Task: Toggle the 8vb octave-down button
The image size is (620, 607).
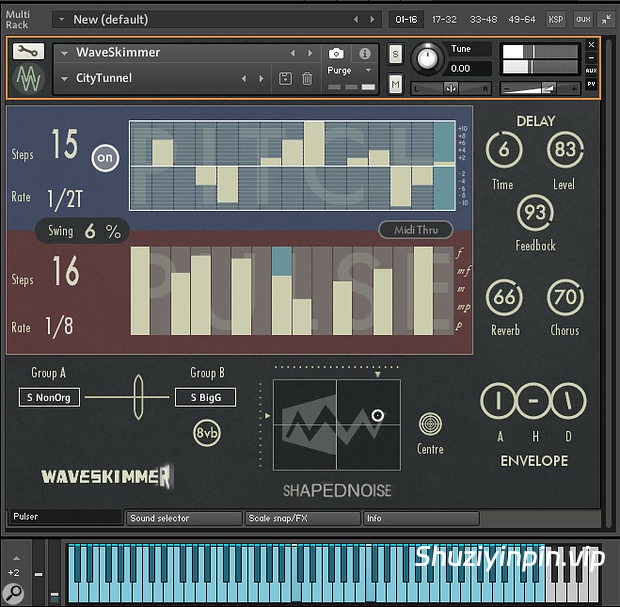Action: (207, 433)
